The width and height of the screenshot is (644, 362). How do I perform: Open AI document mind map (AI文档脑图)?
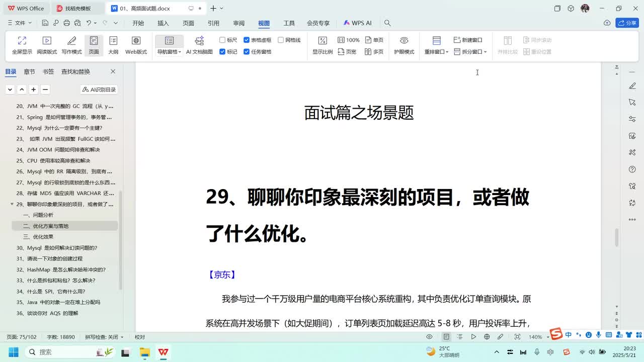[199, 45]
